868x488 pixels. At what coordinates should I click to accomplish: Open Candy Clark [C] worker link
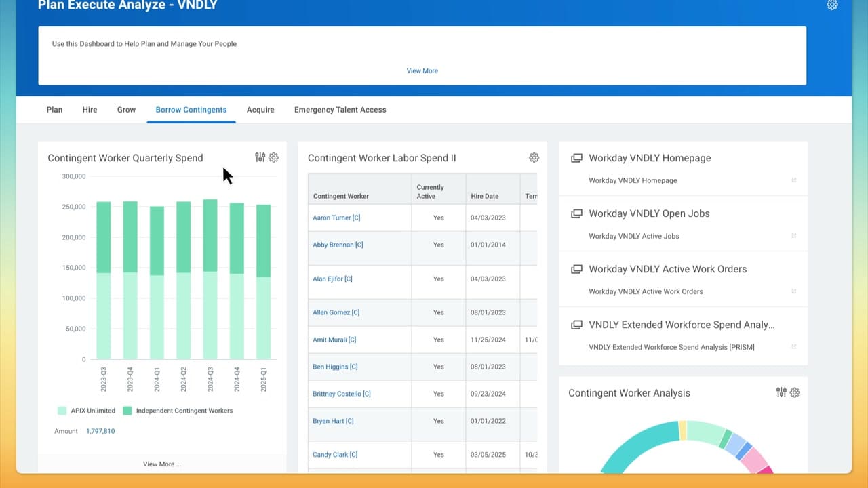335,455
